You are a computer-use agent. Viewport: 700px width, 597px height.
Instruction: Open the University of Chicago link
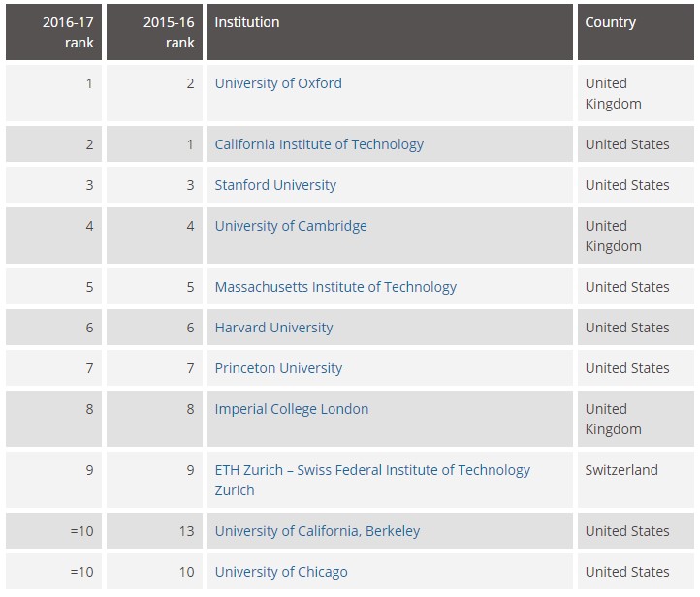[281, 572]
